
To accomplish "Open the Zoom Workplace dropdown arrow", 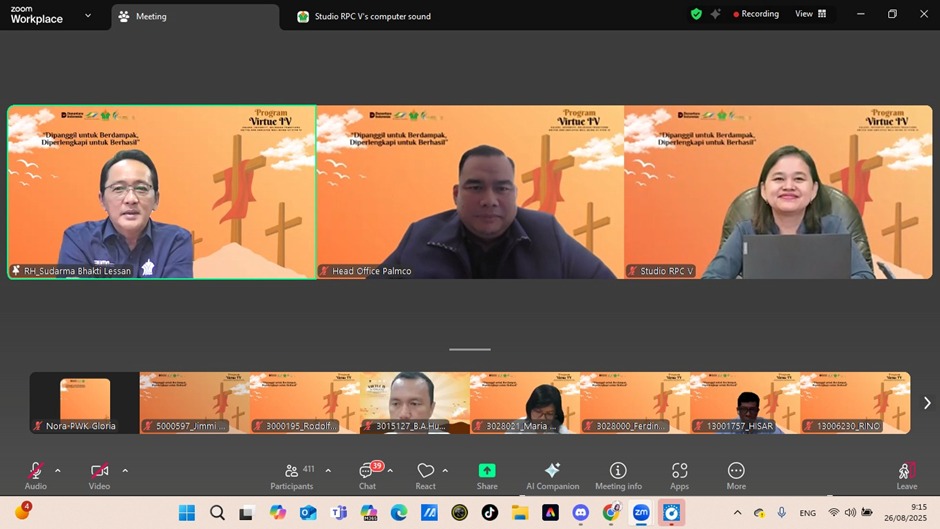I will coord(88,15).
